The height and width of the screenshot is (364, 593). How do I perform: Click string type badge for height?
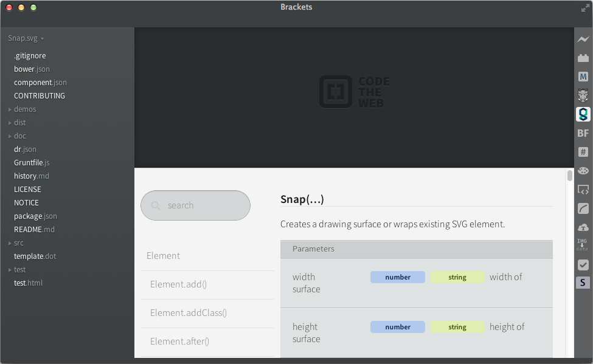[x=457, y=327]
